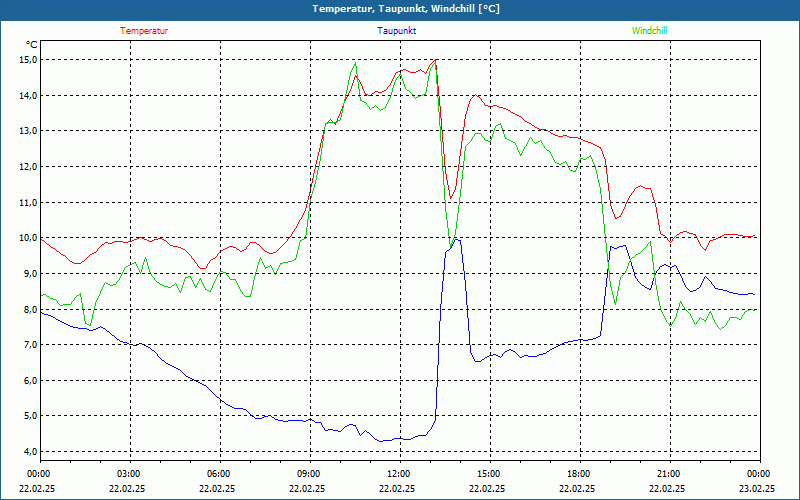
Task: Click the '22.02.25' date beneath 09:00
Action: click(x=308, y=488)
